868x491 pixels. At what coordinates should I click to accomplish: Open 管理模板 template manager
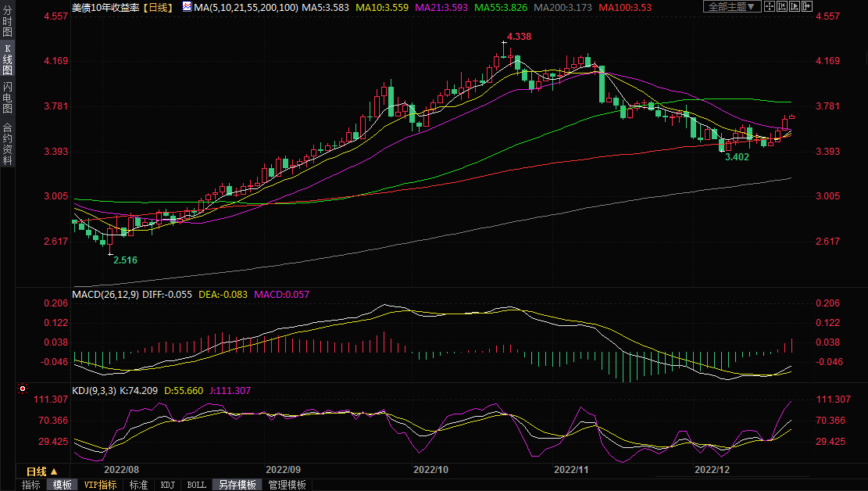(x=287, y=485)
